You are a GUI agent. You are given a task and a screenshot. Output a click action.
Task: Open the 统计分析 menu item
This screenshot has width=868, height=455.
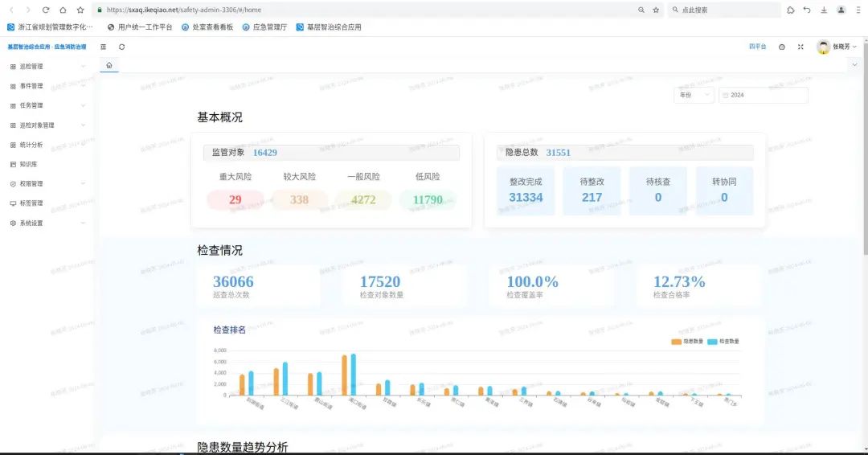tap(31, 145)
